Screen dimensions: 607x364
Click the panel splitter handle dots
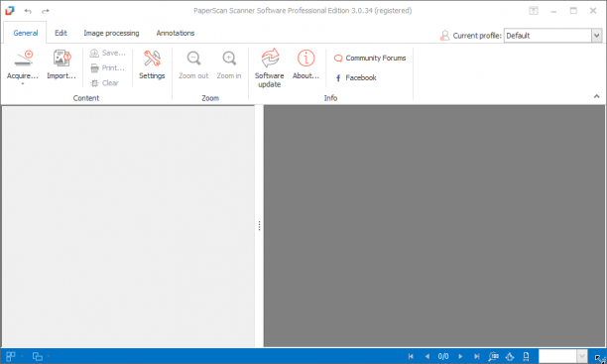tap(259, 226)
